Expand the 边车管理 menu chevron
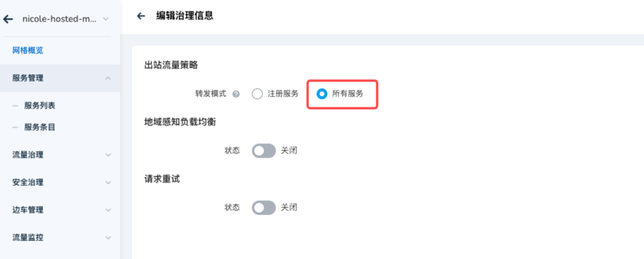The image size is (644, 259). click(108, 210)
